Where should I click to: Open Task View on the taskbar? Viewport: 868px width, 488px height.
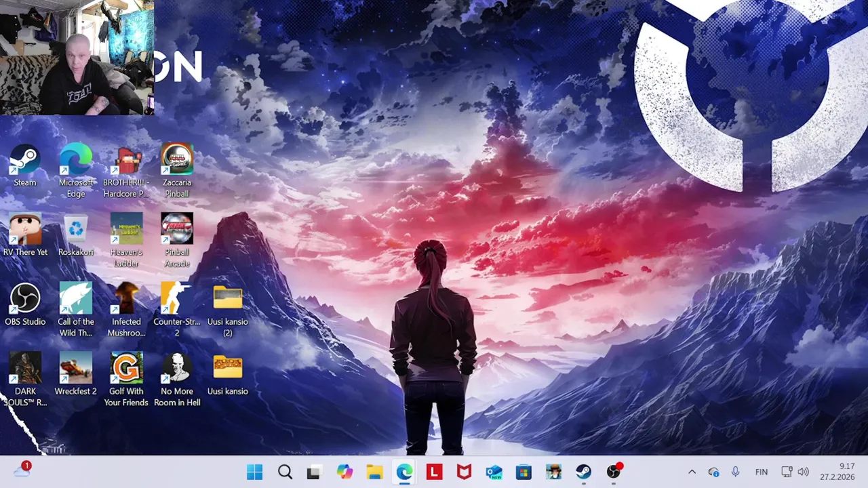(x=315, y=472)
